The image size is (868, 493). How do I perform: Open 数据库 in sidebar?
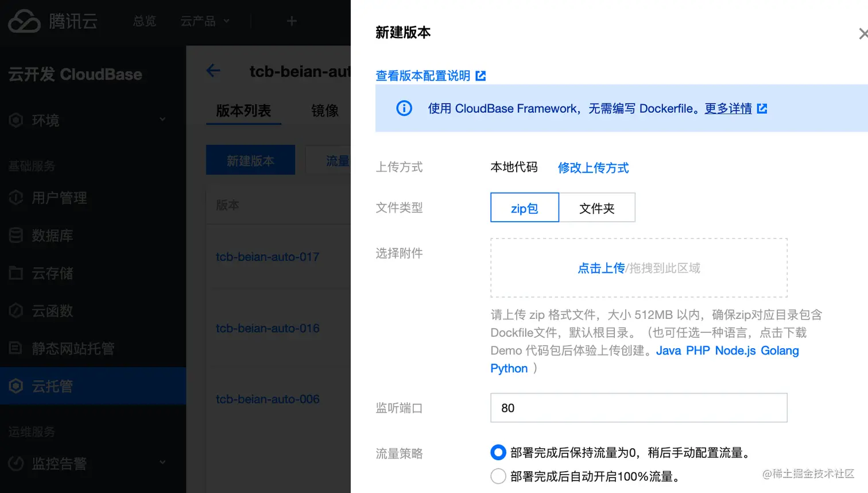click(52, 236)
